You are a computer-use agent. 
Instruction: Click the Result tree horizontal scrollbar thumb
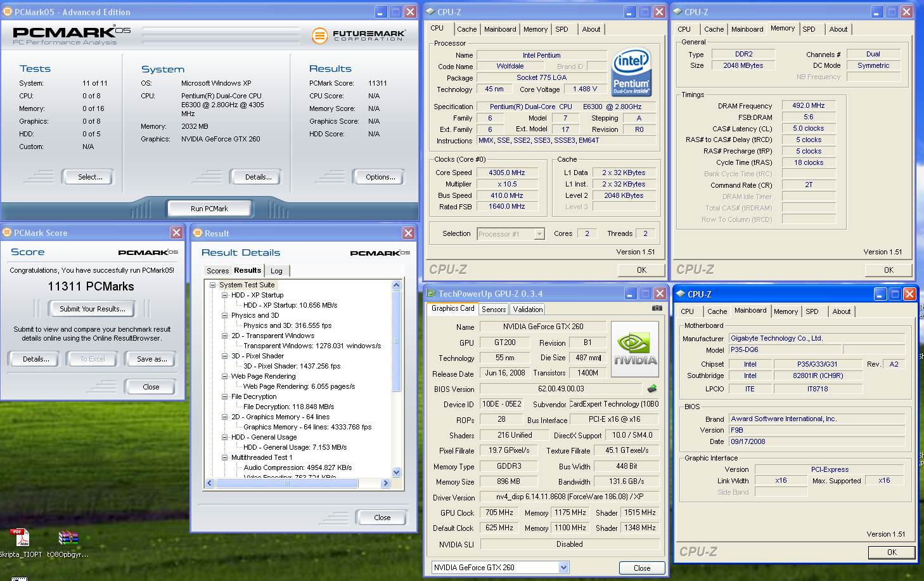tap(287, 483)
